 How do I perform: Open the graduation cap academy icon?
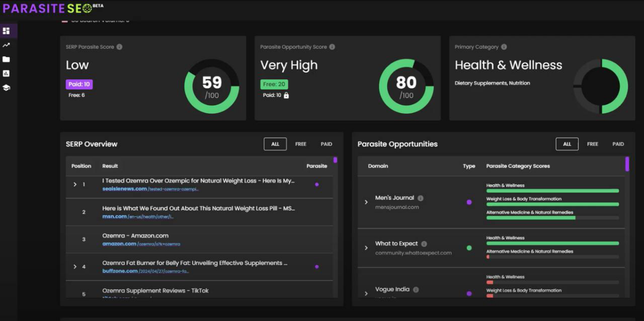coord(6,87)
